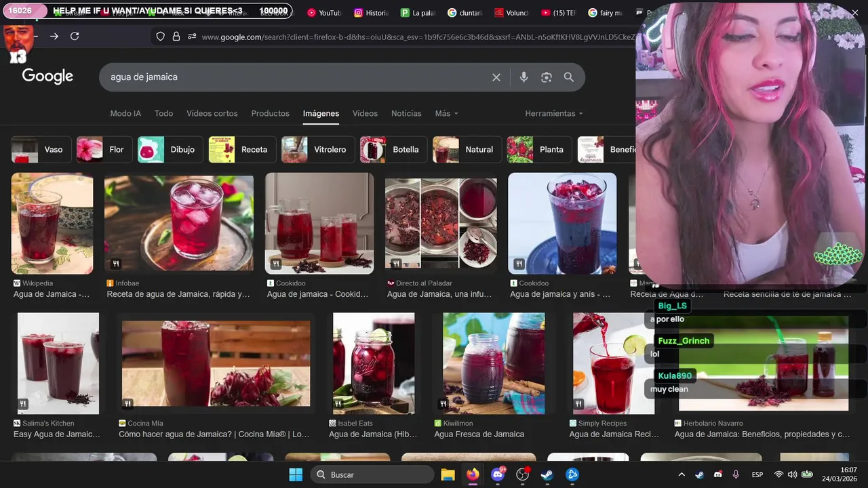Viewport: 868px width, 488px height.
Task: Open the blue taskbar app after Steam
Action: 572,474
